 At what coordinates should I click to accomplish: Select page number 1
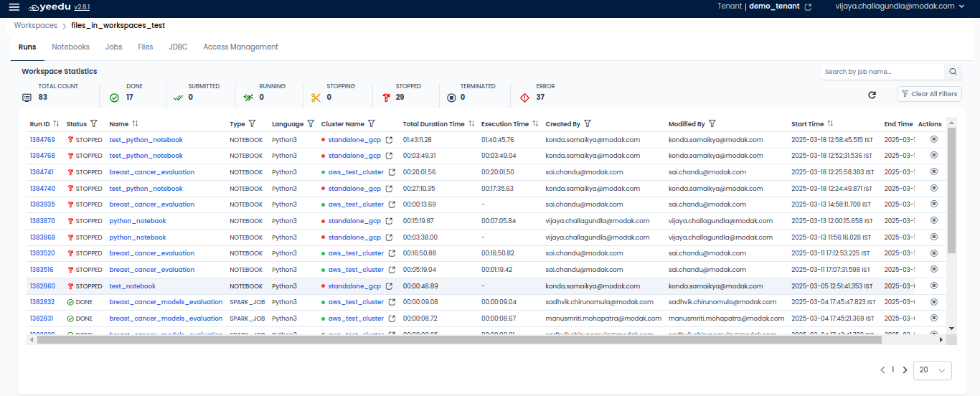coord(893,370)
